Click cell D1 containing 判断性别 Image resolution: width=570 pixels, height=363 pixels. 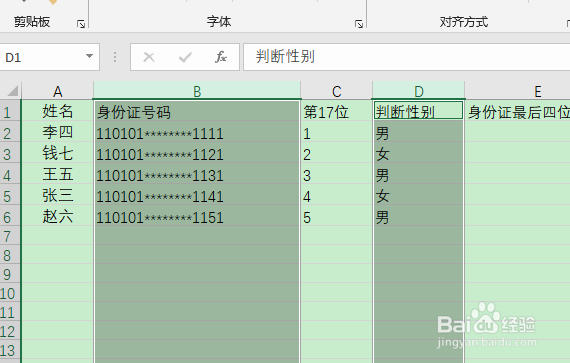point(419,111)
